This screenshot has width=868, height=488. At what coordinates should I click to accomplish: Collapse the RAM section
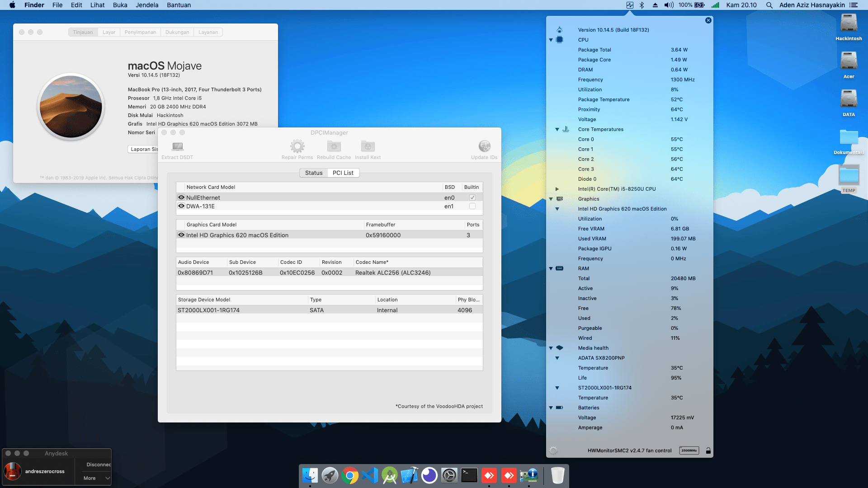pyautogui.click(x=551, y=268)
